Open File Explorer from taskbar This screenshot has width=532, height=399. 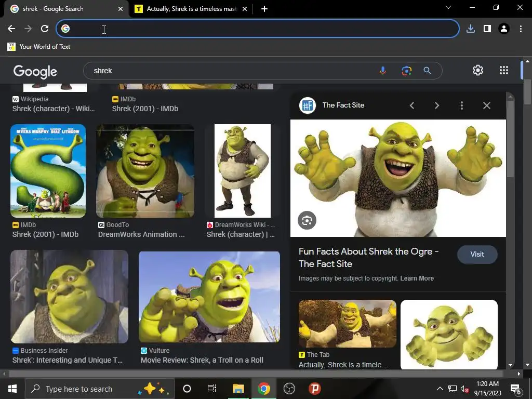click(x=238, y=389)
